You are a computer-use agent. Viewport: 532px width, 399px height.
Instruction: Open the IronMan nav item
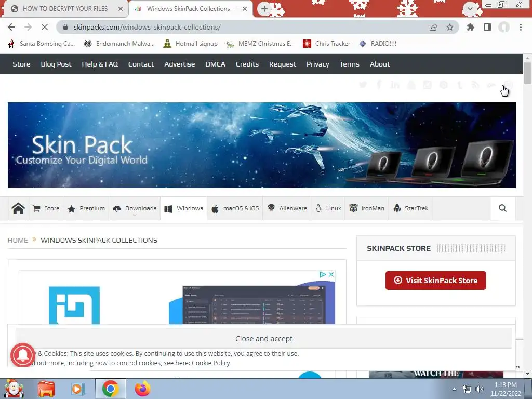coord(367,208)
